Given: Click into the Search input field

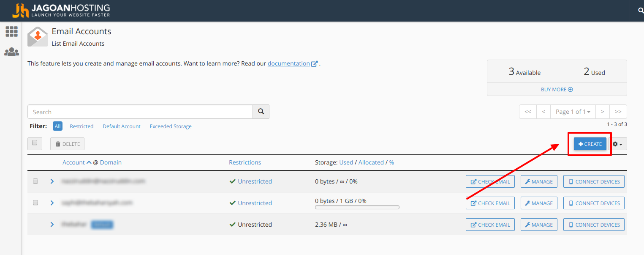Looking at the screenshot, I should click(140, 112).
